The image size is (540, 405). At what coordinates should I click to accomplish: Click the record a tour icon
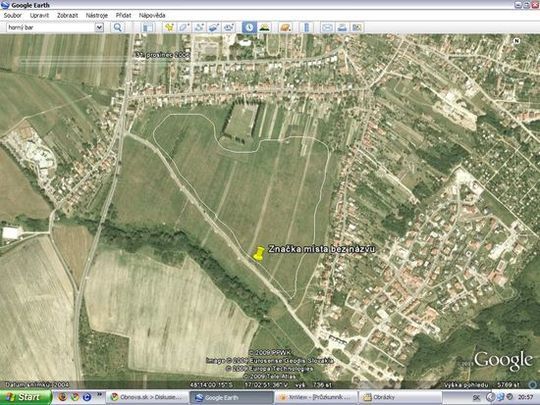[229, 28]
